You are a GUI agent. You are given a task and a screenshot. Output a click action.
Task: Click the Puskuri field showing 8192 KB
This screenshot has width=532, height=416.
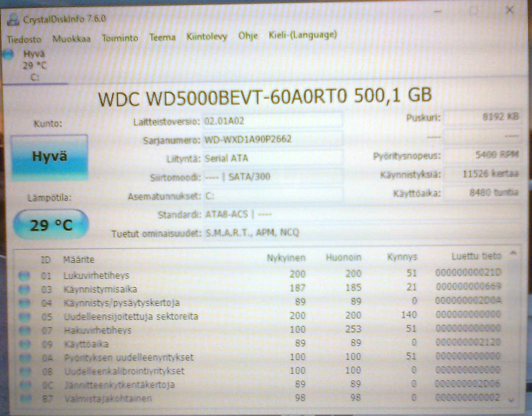click(x=483, y=117)
